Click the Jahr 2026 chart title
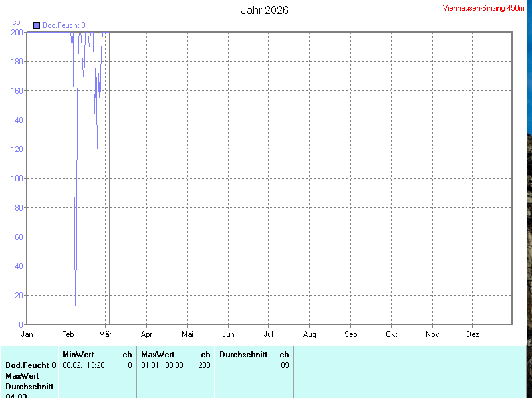 (x=265, y=10)
